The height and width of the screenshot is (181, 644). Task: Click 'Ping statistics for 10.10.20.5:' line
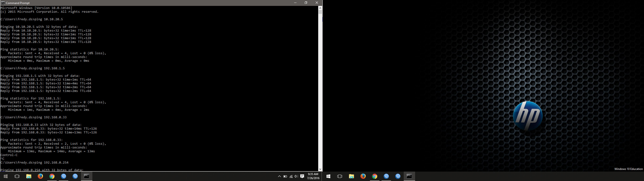pos(30,49)
